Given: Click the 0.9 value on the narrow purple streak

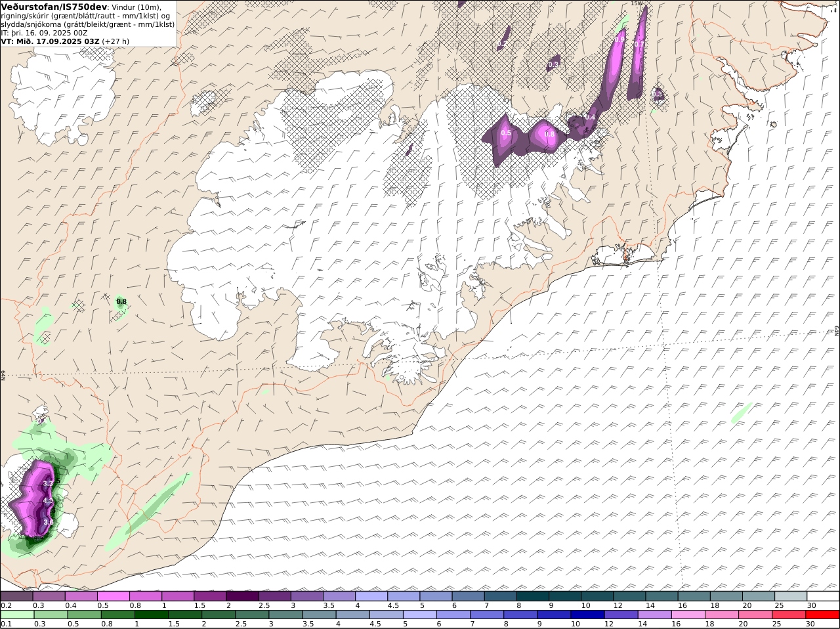Looking at the screenshot, I should pyautogui.click(x=619, y=40).
